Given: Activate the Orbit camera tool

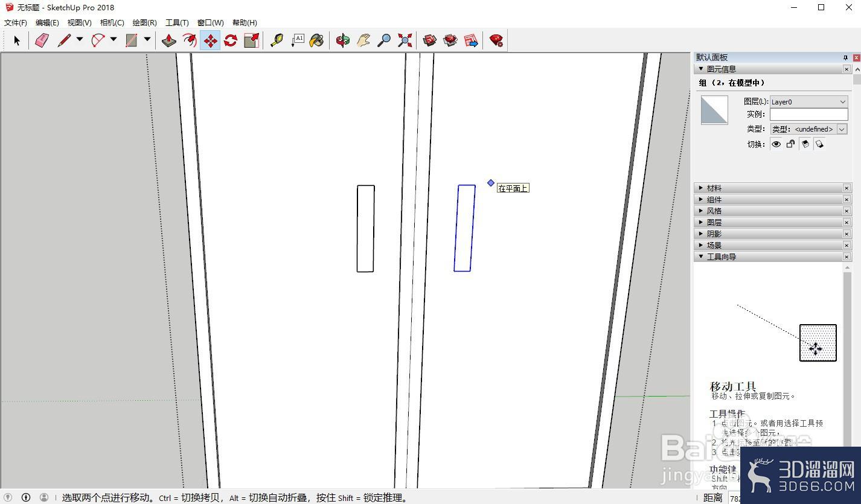Looking at the screenshot, I should [x=343, y=40].
